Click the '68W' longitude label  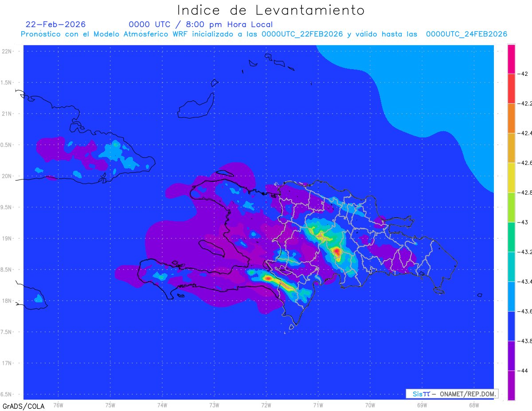tap(474, 404)
